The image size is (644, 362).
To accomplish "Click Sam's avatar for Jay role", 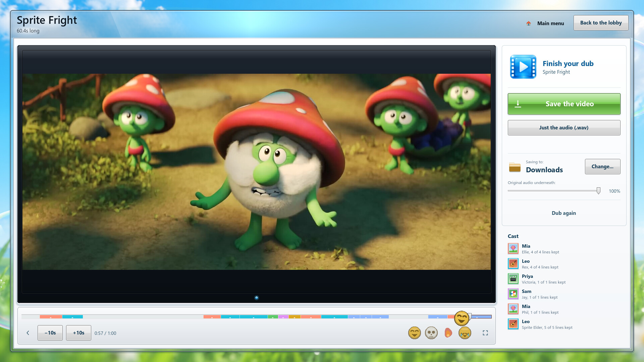I will pos(513,294).
